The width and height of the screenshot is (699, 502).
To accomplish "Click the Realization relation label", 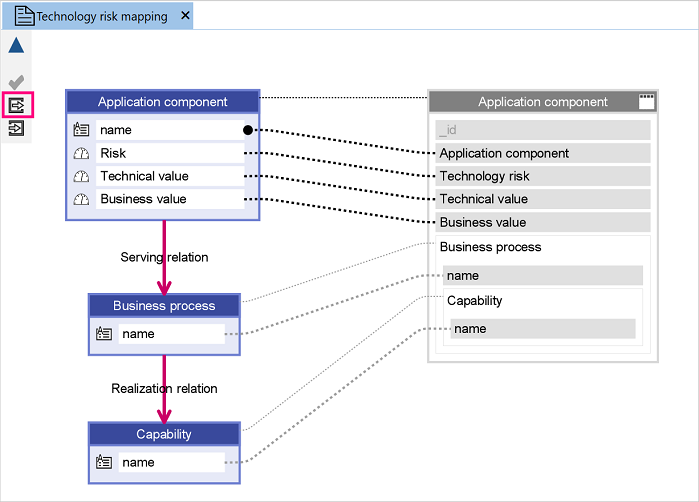I will (x=164, y=389).
